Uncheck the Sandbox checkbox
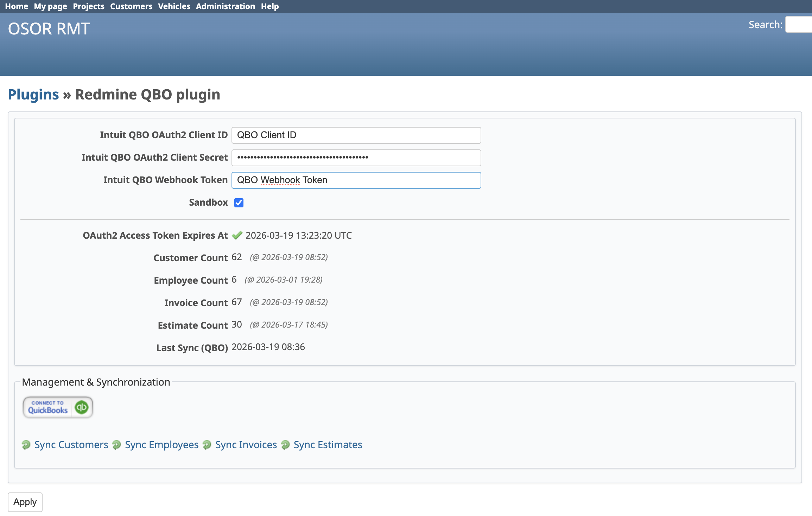The image size is (812, 516). pos(239,203)
